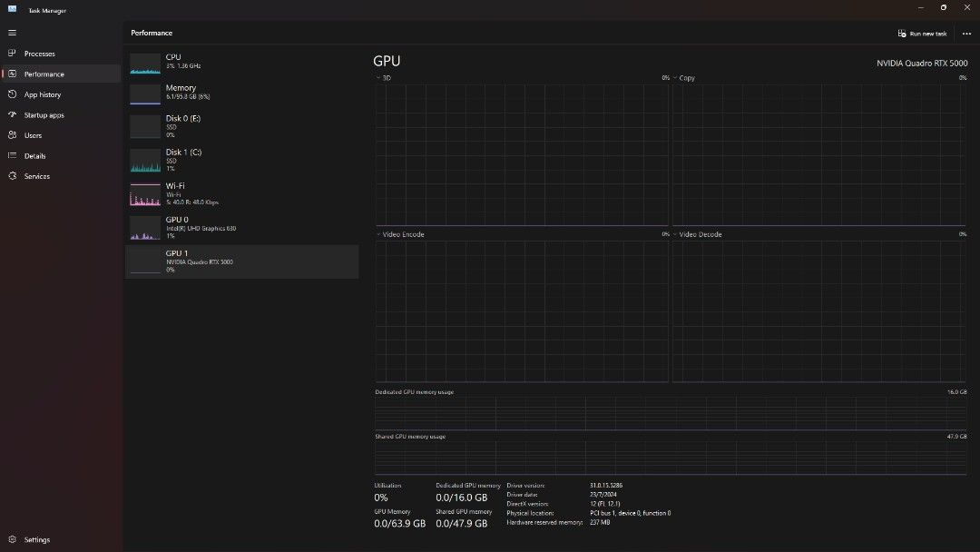Change the Video Encode graph dropdown

(x=378, y=234)
